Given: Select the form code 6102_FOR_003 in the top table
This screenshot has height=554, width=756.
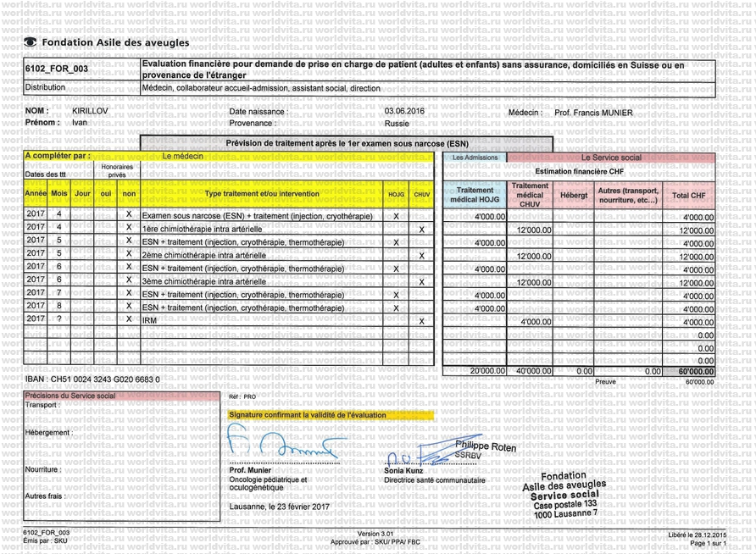Looking at the screenshot, I should (57, 69).
